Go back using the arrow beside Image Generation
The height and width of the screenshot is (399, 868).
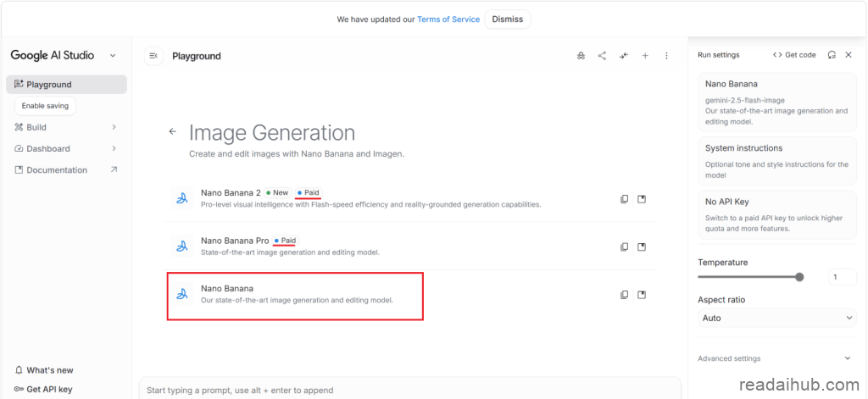coord(173,132)
